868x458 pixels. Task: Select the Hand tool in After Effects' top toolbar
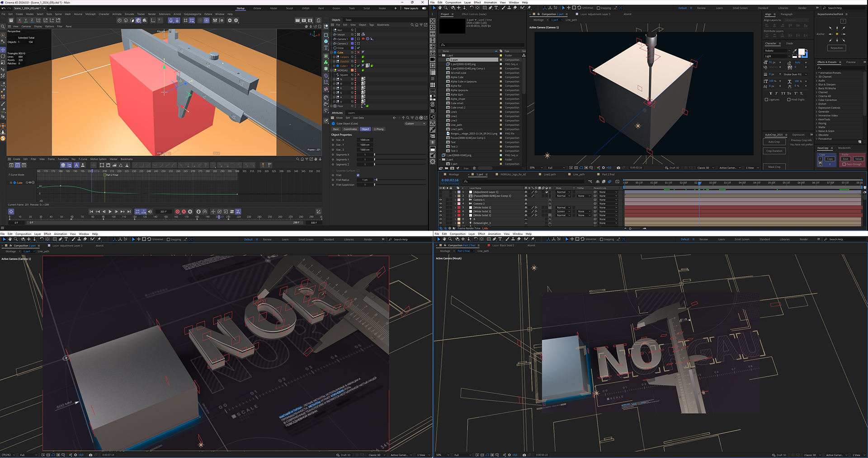(x=440, y=8)
